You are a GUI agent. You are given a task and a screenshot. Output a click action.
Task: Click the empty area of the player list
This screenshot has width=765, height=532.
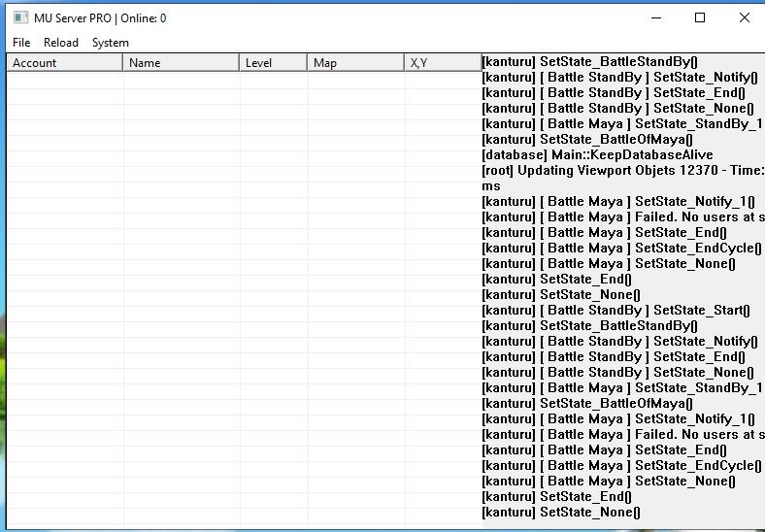click(243, 291)
